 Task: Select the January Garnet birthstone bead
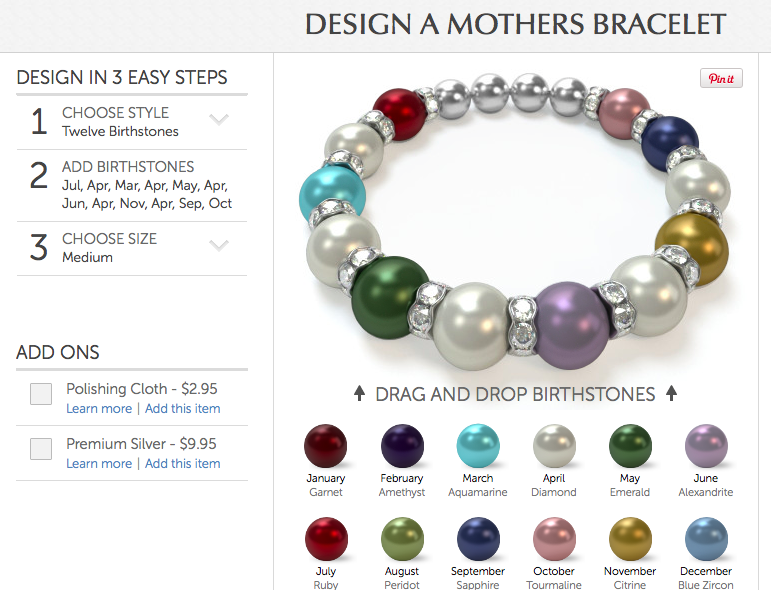coord(326,445)
